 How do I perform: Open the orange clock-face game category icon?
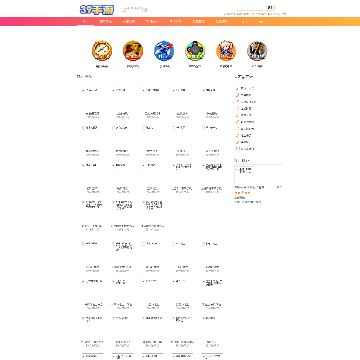102,51
